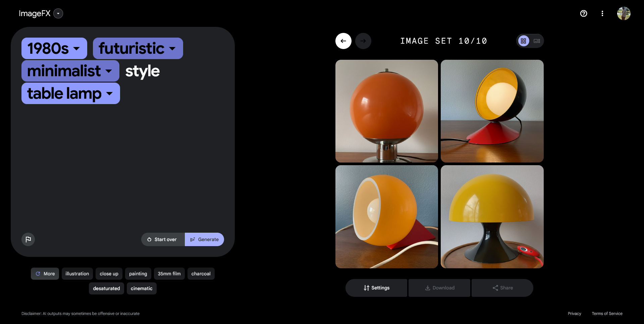Select the orange globe lamp image
Viewport: 644px width, 324px height.
click(387, 111)
